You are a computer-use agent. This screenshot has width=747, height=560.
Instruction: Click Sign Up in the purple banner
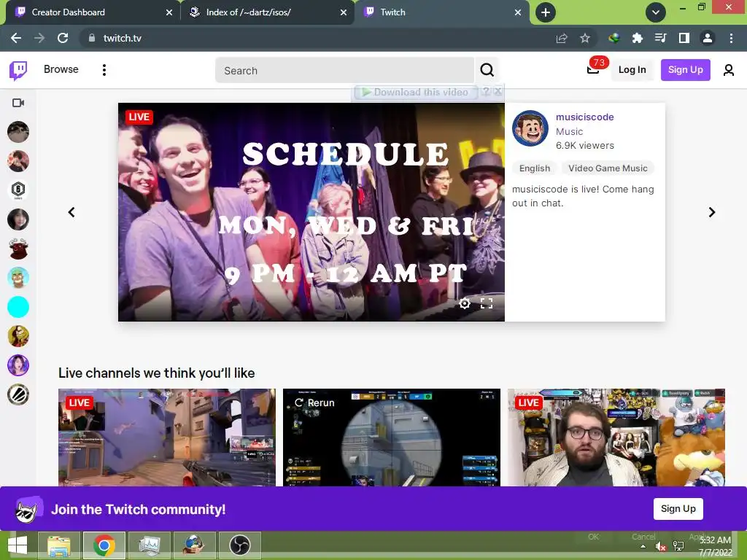click(678, 508)
